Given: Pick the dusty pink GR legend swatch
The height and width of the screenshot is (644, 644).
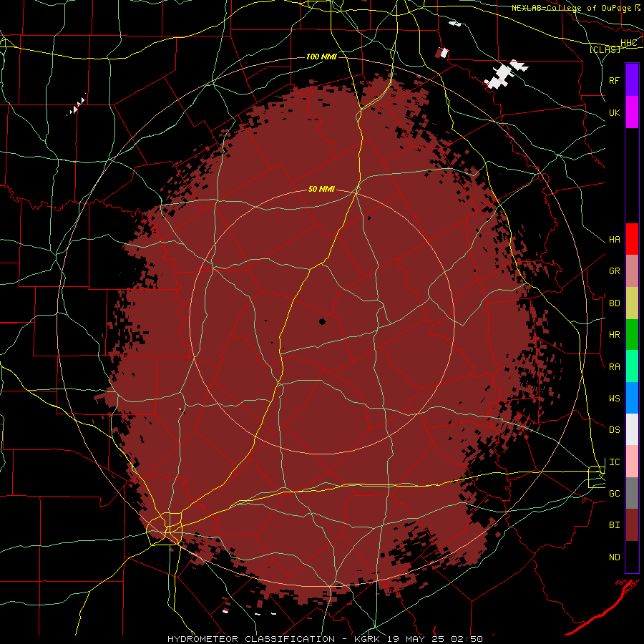Looking at the screenshot, I should pos(632,271).
